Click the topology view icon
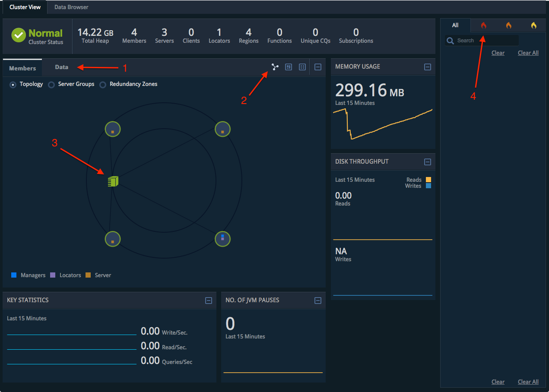Screen dimensions: 549x392 (275, 67)
